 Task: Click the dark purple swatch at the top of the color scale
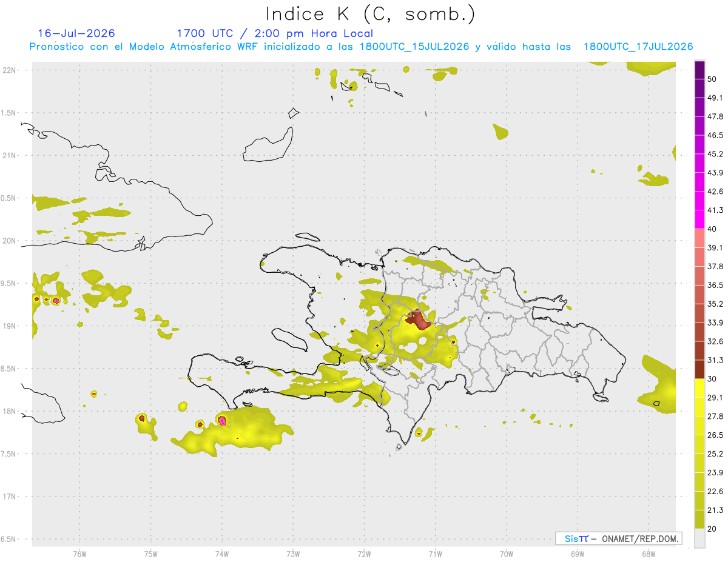coord(699,70)
